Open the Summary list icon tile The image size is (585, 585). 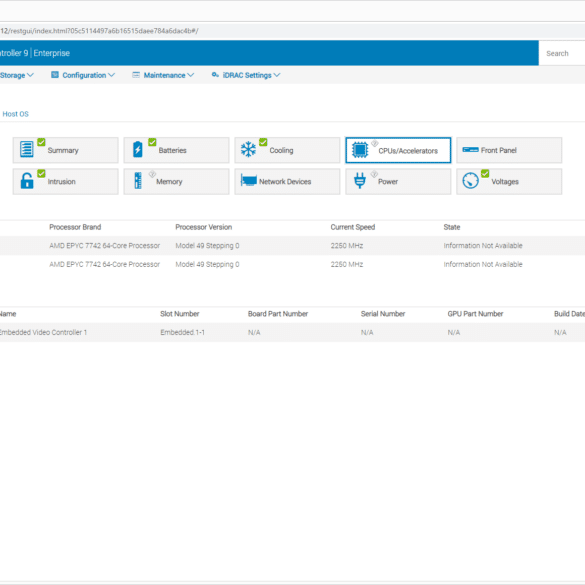tap(26, 149)
